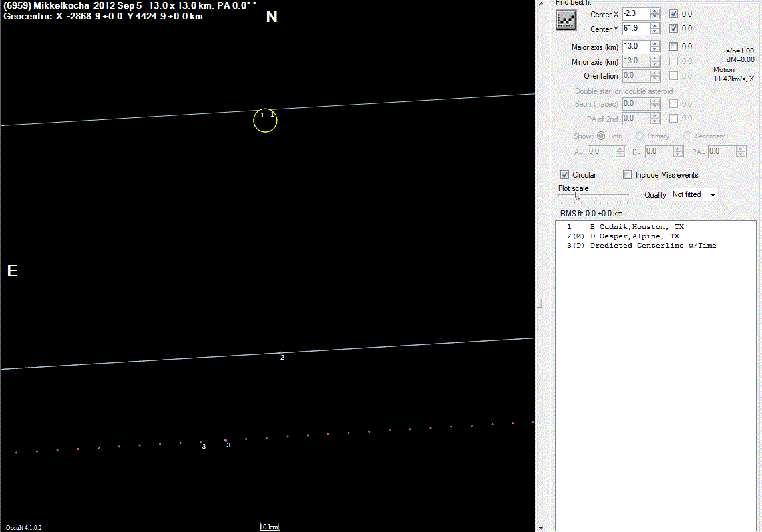
Task: Toggle the Center X fit checkbox
Action: 674,14
